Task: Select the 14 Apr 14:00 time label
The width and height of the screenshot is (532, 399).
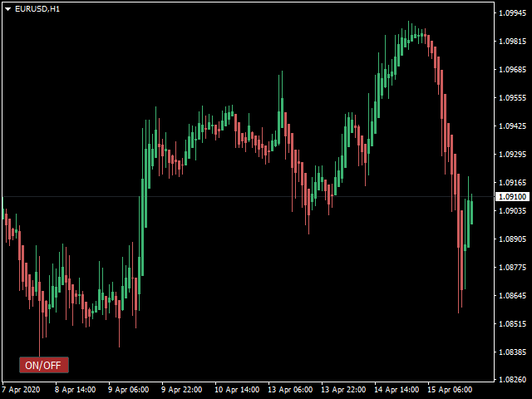Action: tap(395, 389)
